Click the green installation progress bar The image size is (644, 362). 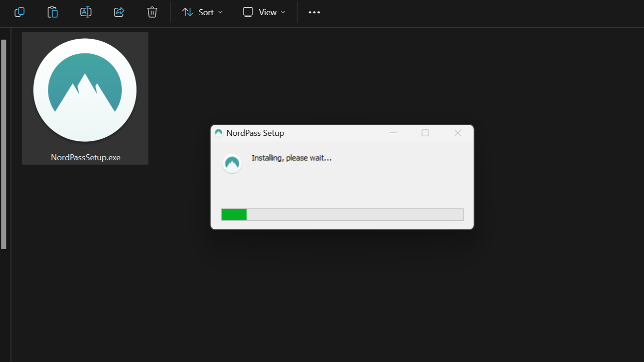click(342, 215)
